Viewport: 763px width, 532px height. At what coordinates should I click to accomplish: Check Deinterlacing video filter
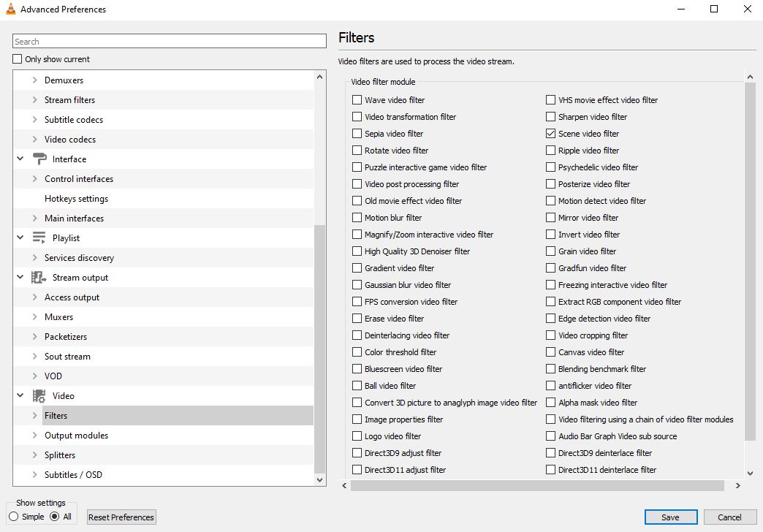point(357,335)
